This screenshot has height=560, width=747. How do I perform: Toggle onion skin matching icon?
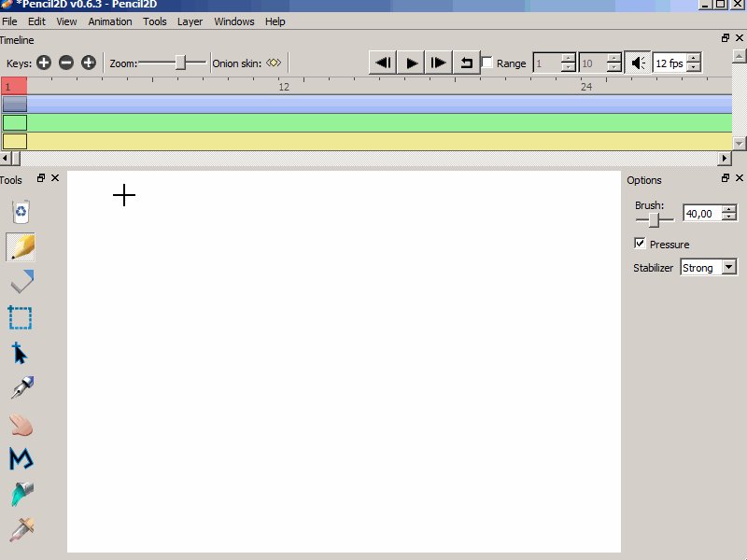coord(274,63)
